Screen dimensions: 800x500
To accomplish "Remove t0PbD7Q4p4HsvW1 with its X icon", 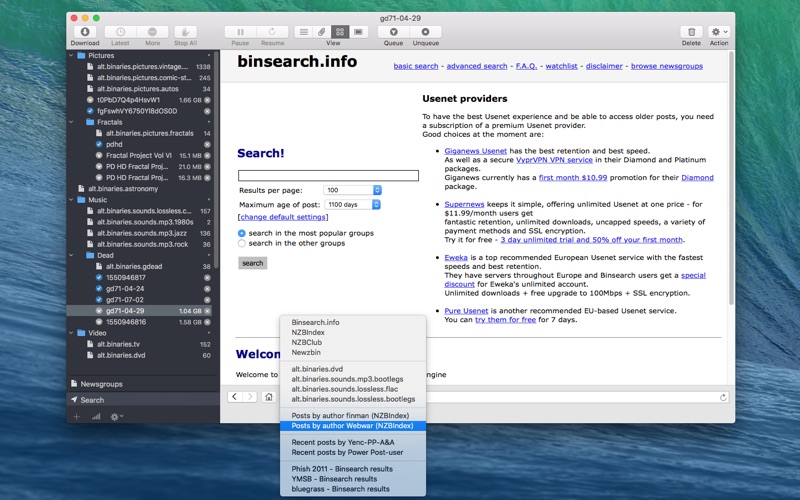I will coord(207,100).
